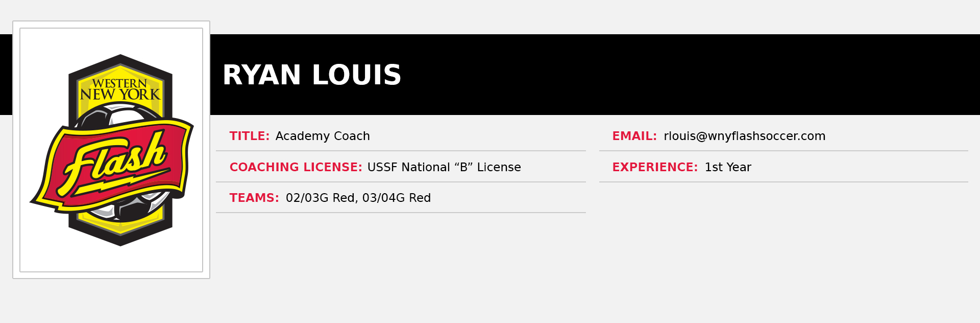
Task: Click the TEAMS label
Action: point(254,198)
